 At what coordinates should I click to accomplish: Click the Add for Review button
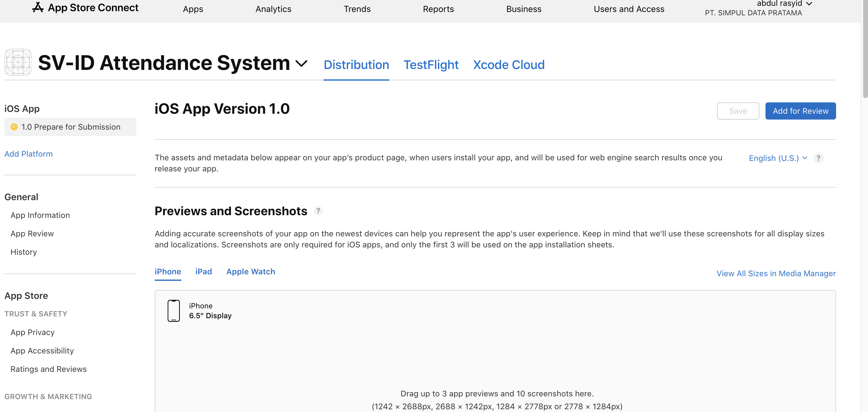click(800, 111)
